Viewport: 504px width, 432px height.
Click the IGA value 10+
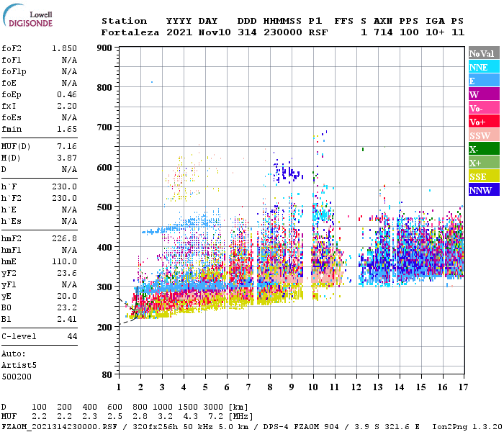click(435, 32)
